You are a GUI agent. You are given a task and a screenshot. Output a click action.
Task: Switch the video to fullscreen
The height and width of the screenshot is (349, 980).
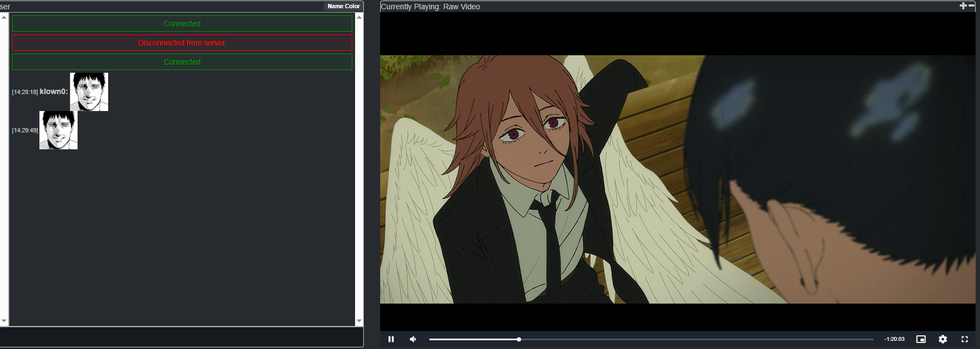(x=965, y=339)
